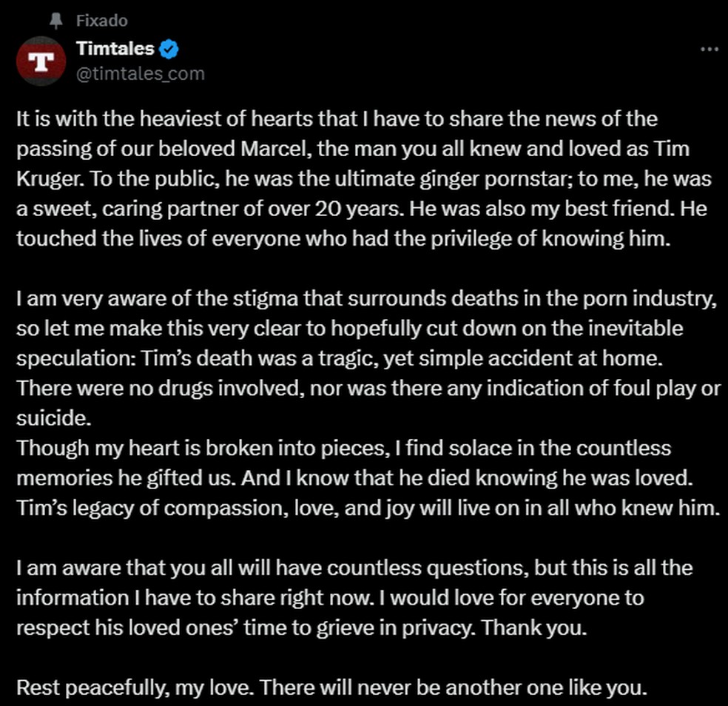Click the blue verified badge

169,50
